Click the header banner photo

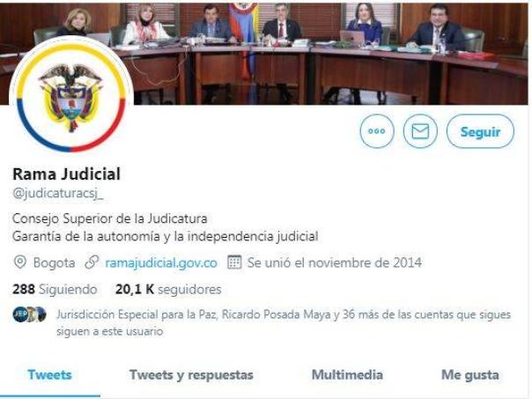[x=266, y=53]
